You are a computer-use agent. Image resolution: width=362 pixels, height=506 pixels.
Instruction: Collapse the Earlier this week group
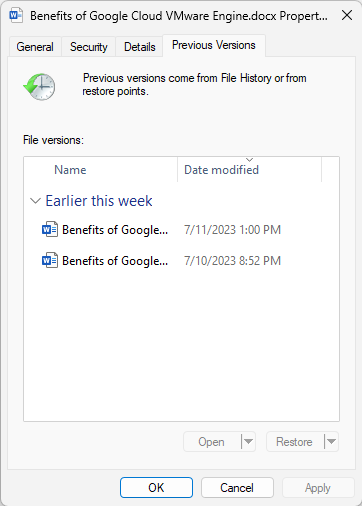[x=35, y=201]
